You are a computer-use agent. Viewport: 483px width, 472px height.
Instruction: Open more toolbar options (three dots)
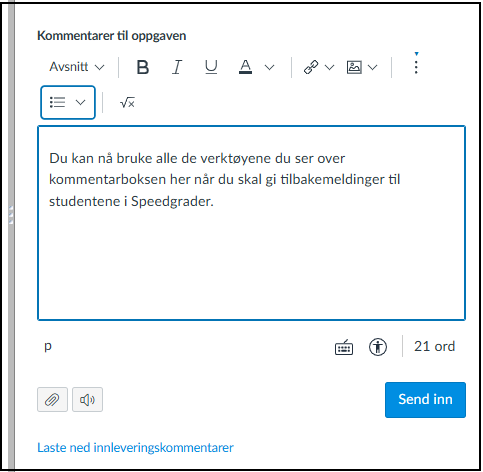click(416, 67)
